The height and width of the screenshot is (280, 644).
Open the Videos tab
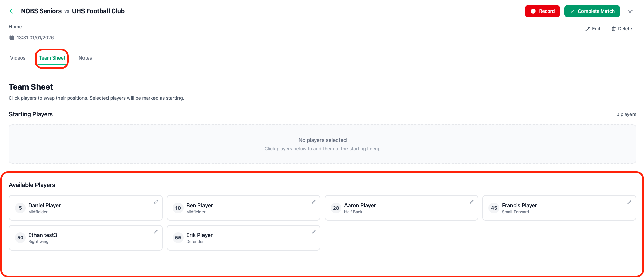[x=18, y=58]
